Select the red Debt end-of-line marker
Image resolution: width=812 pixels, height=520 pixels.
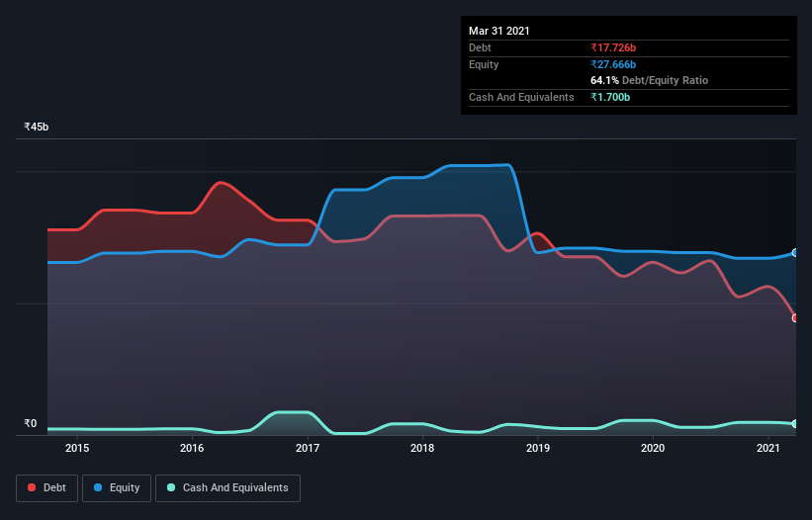[x=795, y=318]
